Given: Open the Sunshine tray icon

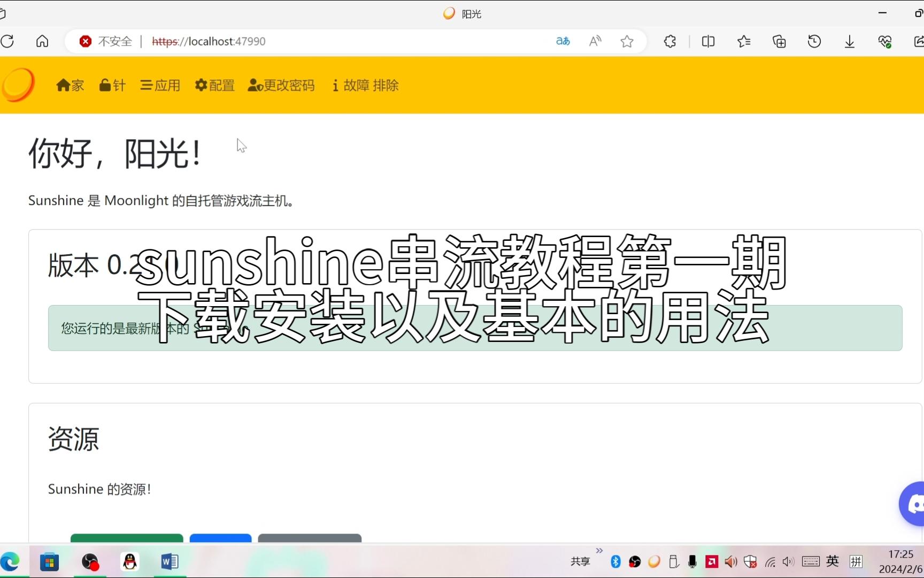Looking at the screenshot, I should (x=654, y=561).
